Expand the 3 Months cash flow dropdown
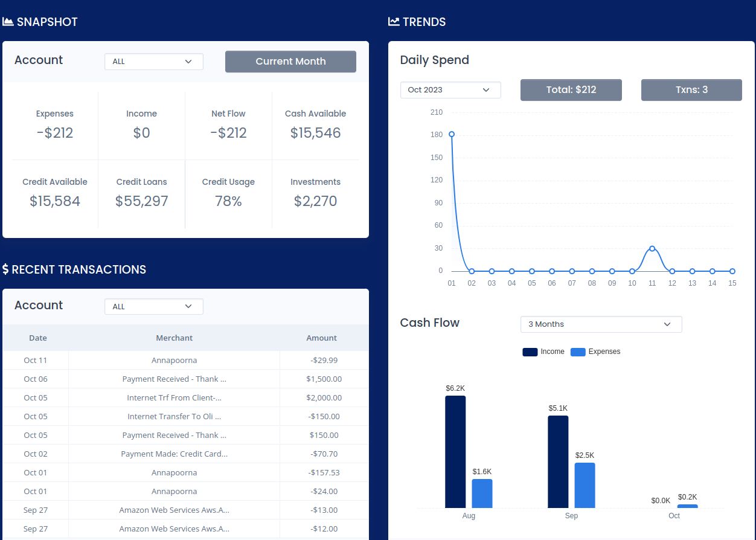Viewport: 756px width, 540px height. [x=601, y=324]
